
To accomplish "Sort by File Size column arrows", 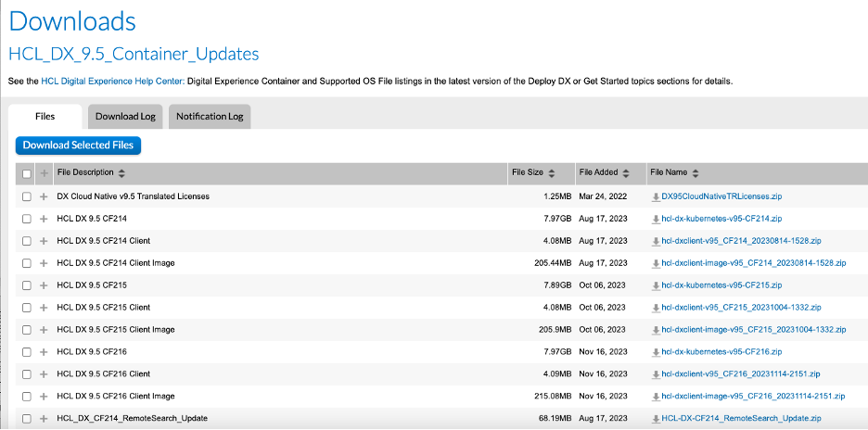I will 553,173.
